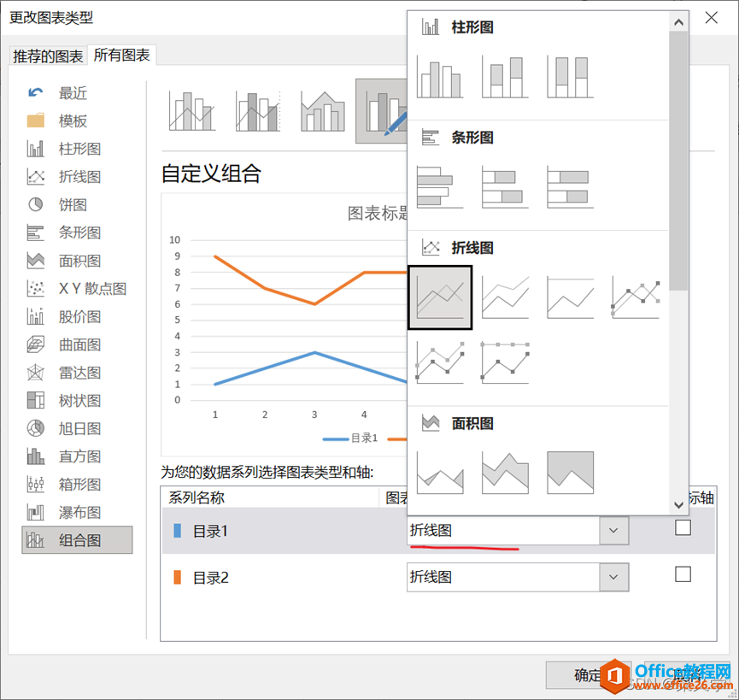Select plain area chart icon in dropdown
This screenshot has width=739, height=700.
point(440,473)
